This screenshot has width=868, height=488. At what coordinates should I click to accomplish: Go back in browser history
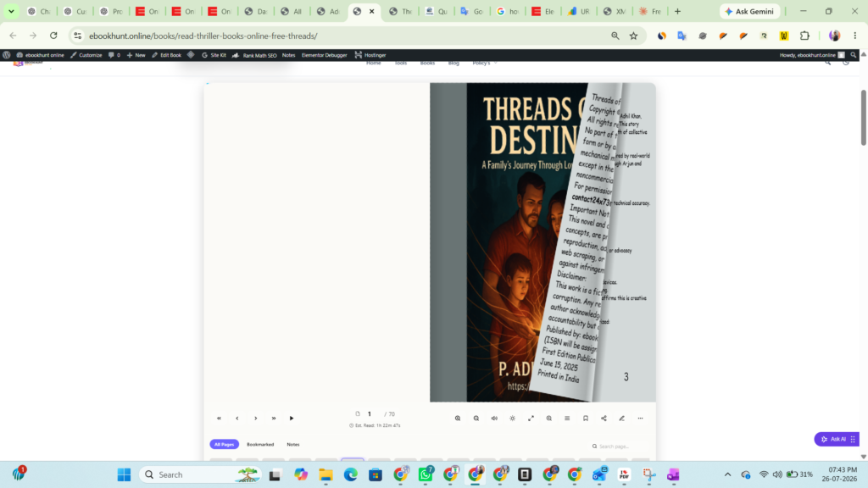coord(13,36)
